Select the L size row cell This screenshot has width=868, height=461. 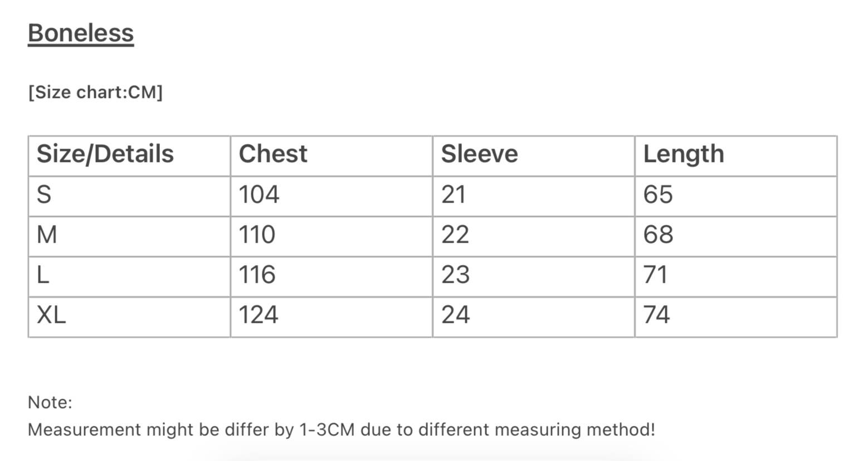129,276
